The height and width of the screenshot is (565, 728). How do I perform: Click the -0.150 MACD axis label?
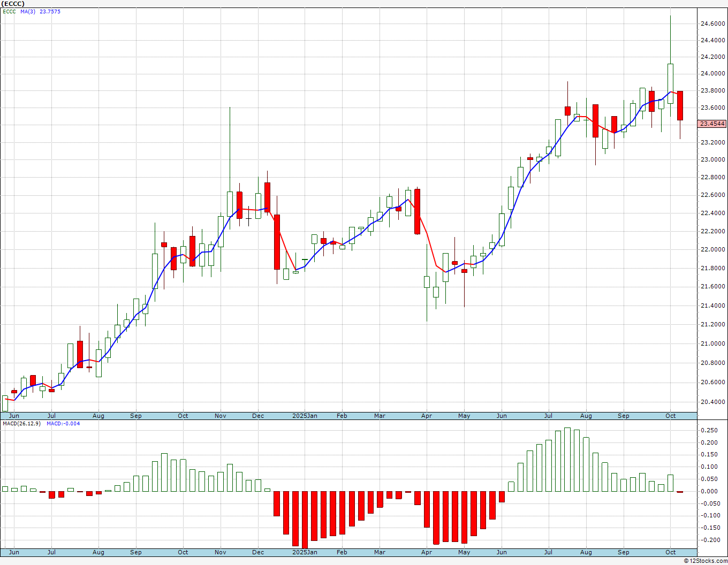pos(710,528)
